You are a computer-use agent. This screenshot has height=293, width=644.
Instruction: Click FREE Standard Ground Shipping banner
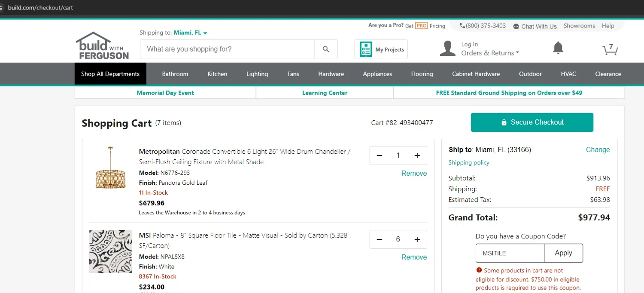(509, 93)
